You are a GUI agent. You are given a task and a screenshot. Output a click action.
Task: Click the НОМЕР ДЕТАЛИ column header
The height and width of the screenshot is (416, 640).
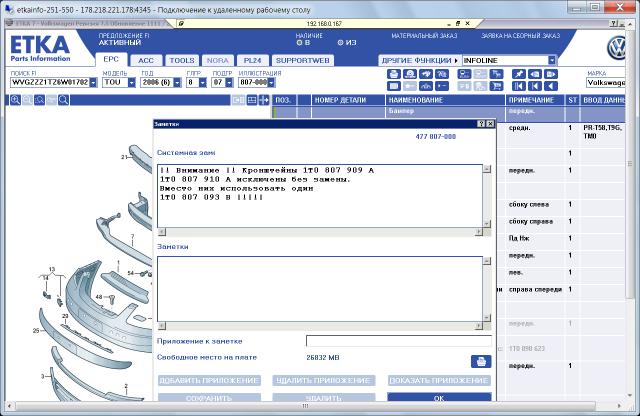point(349,100)
